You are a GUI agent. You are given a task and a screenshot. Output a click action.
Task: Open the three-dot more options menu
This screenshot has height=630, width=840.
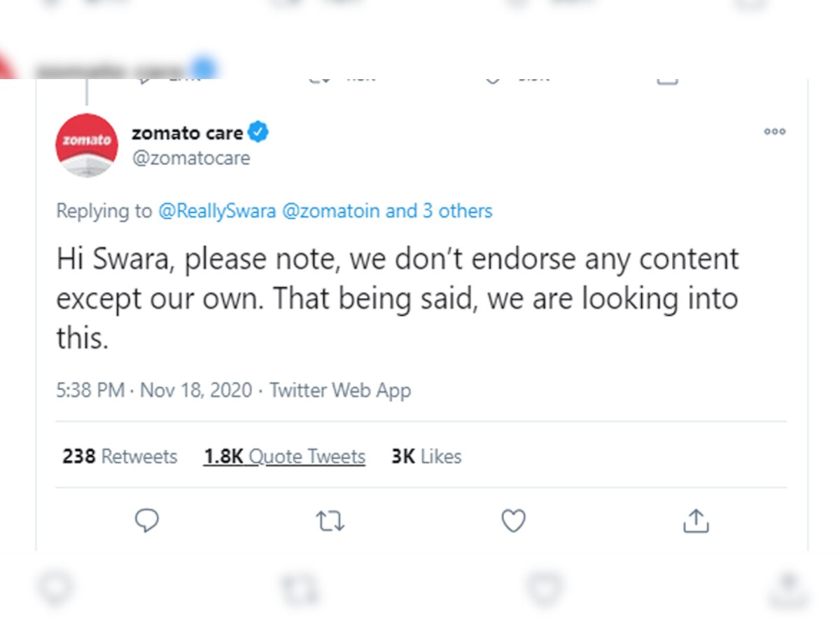tap(774, 132)
